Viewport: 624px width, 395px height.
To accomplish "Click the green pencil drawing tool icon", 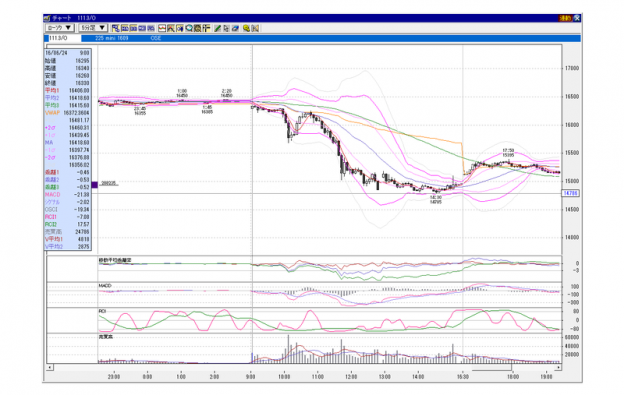I will pyautogui.click(x=217, y=28).
